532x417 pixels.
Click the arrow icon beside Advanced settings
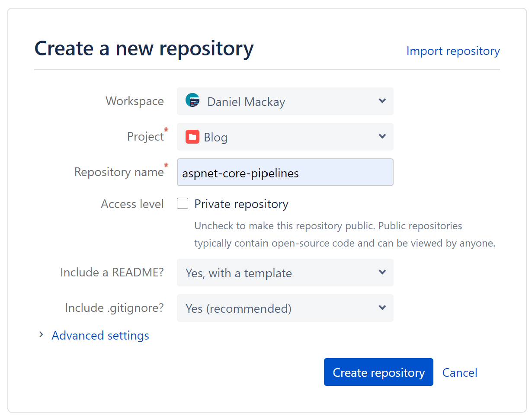coord(41,334)
